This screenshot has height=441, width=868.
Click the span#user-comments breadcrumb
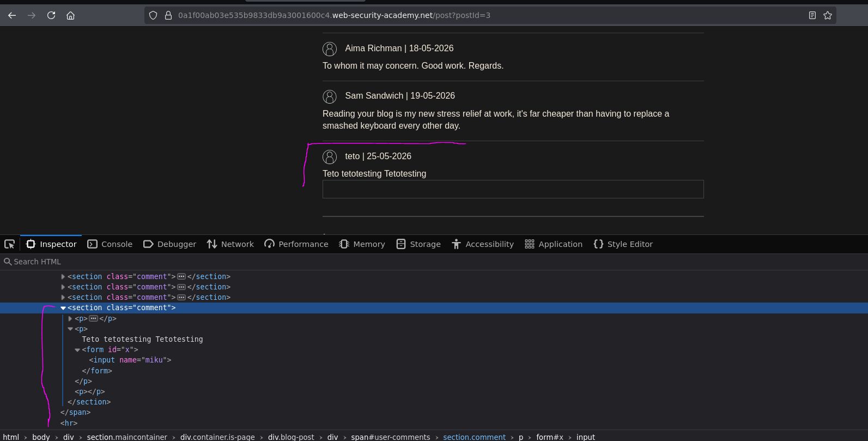(x=390, y=437)
